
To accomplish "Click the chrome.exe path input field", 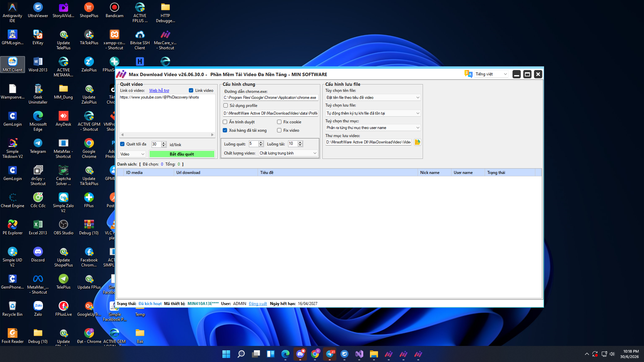I will 270,98.
